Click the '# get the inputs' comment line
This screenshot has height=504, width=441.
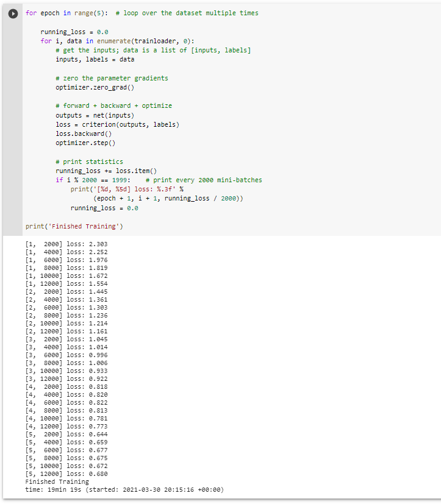click(153, 51)
